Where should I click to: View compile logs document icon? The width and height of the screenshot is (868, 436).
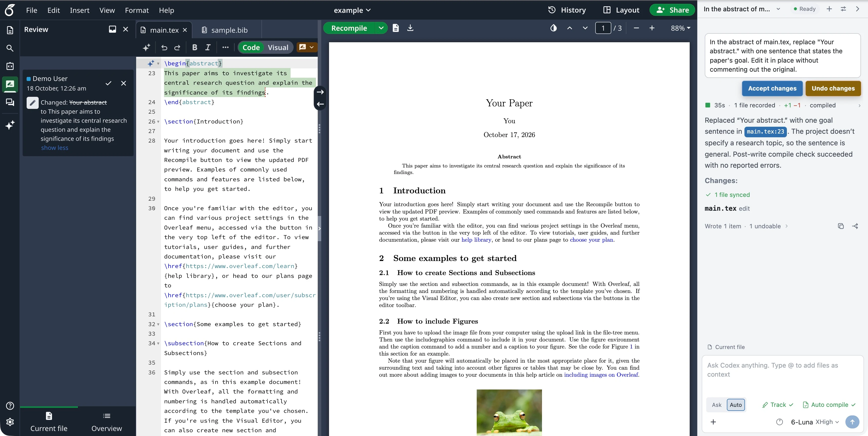[x=396, y=28]
